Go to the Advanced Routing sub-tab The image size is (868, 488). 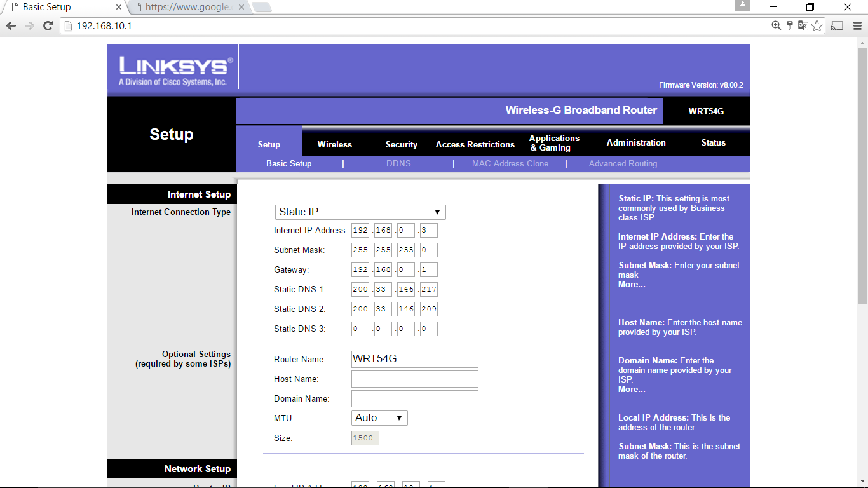tap(623, 163)
